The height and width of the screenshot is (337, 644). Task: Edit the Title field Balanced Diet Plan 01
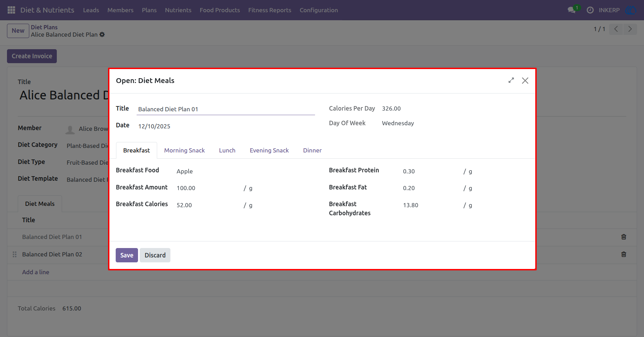tap(226, 109)
